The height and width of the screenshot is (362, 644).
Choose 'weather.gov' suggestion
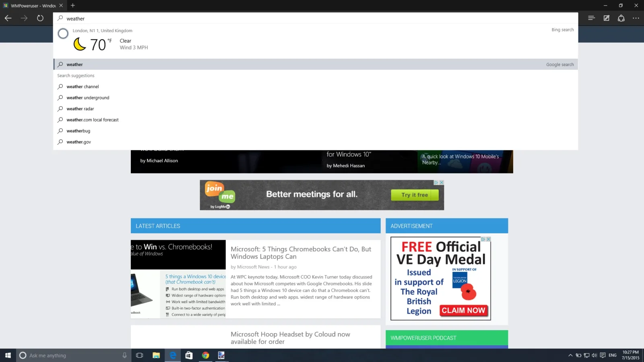click(x=316, y=142)
